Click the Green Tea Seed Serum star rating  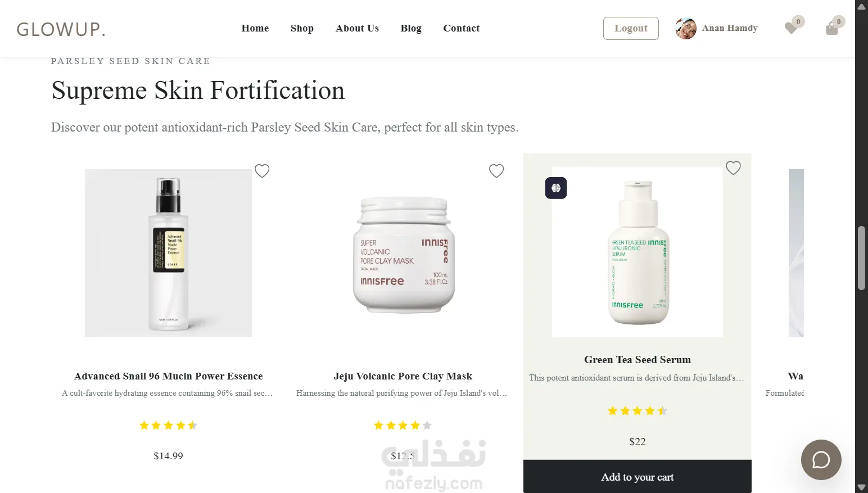click(637, 411)
